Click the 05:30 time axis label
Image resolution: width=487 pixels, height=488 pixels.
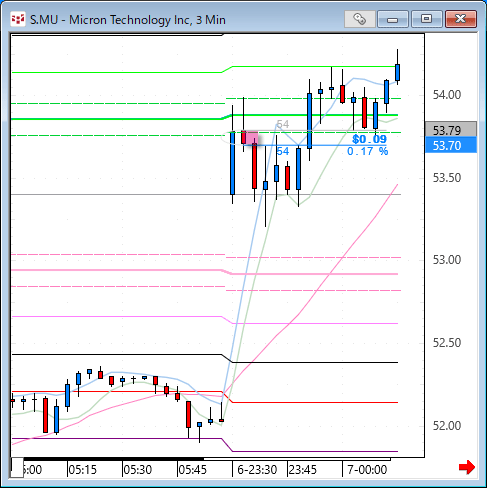pyautogui.click(x=137, y=470)
